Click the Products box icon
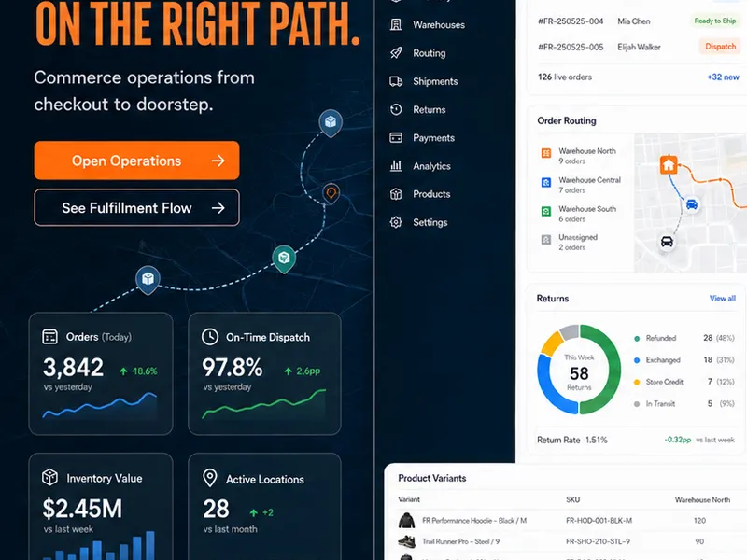Image resolution: width=747 pixels, height=560 pixels. click(396, 194)
